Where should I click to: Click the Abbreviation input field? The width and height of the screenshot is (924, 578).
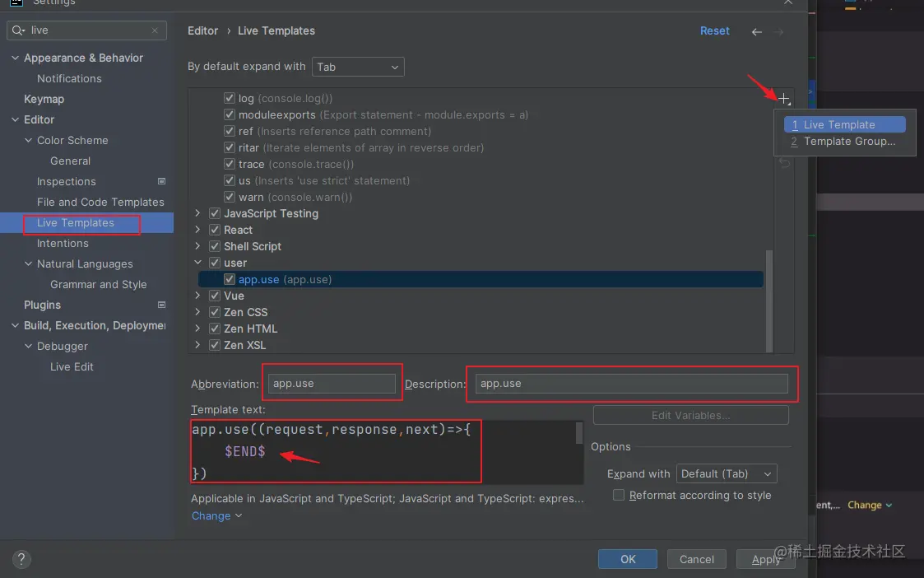coord(332,384)
